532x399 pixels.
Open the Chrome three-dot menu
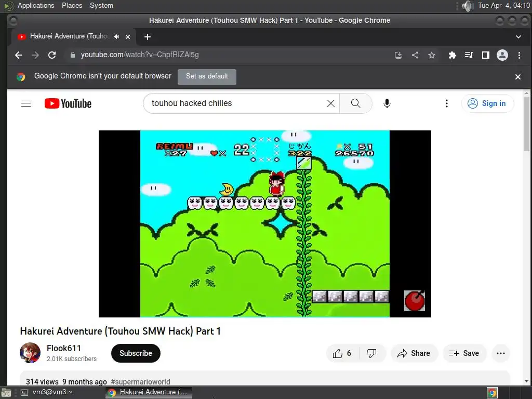click(x=519, y=55)
